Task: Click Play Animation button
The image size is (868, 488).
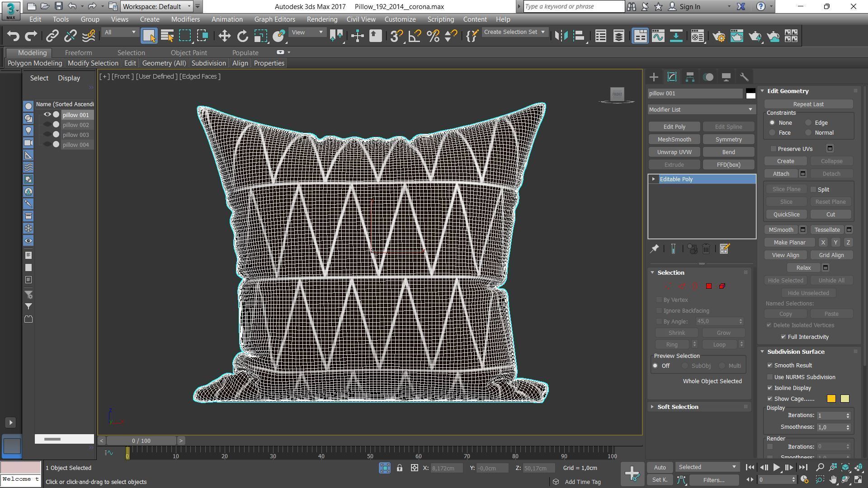Action: coord(776,468)
